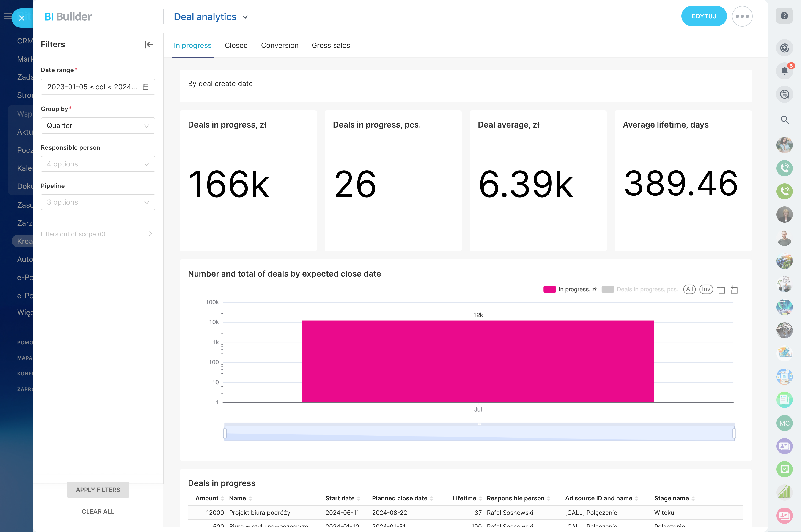Toggle 'Deals in progress, pcs.' legend series
This screenshot has height=532, width=801.
tap(639, 289)
